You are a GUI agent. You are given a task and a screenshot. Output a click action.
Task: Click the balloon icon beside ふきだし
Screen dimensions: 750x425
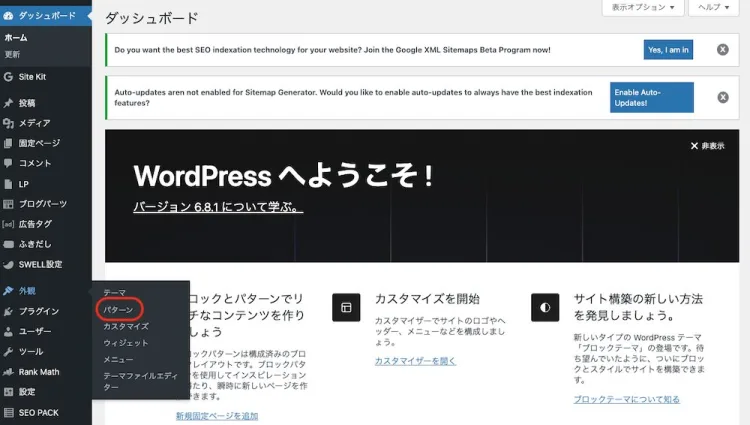(x=8, y=244)
